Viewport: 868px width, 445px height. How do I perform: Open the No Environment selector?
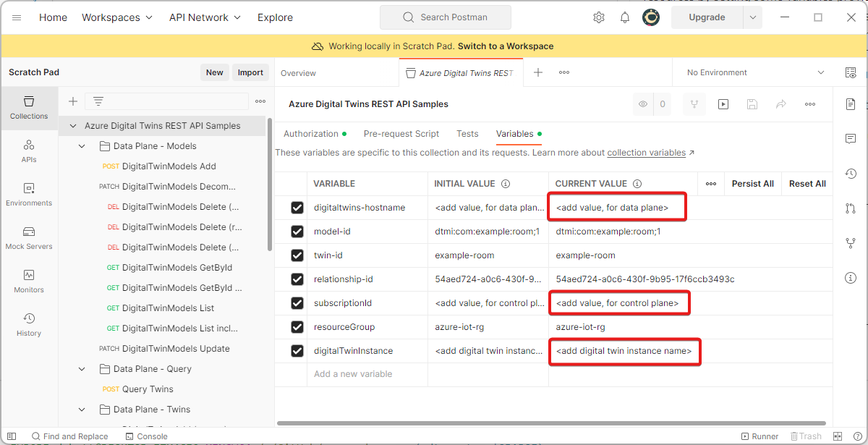(755, 72)
